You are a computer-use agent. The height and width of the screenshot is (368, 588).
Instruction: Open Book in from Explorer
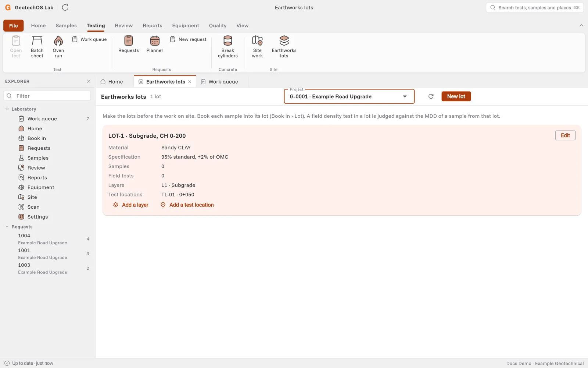(x=37, y=138)
